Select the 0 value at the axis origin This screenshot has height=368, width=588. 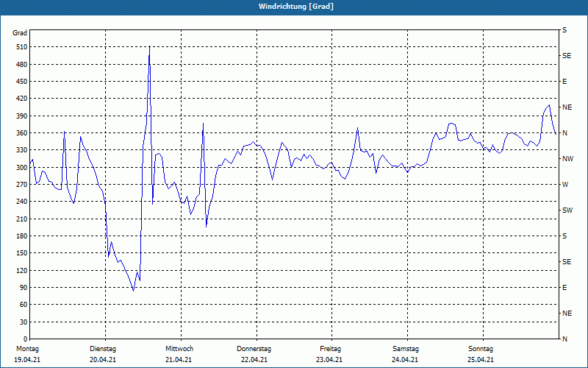pyautogui.click(x=26, y=339)
